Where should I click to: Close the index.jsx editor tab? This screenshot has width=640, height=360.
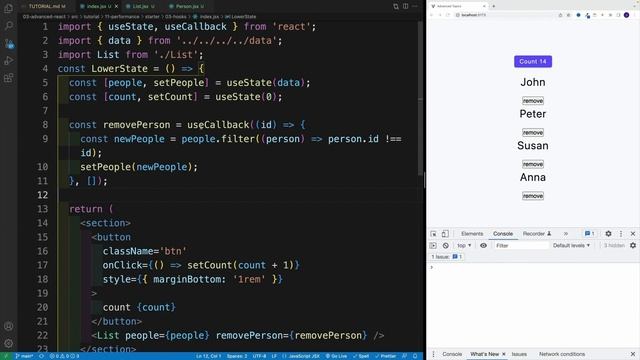click(x=116, y=6)
